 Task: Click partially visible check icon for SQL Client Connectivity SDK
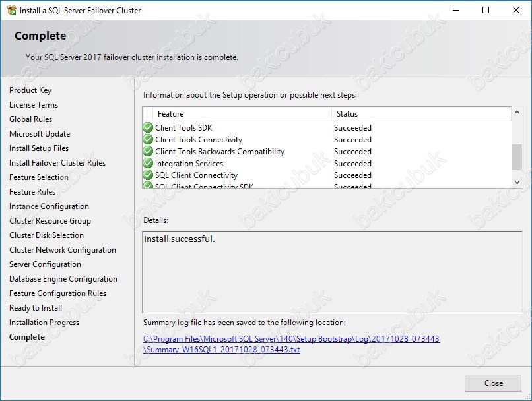[x=148, y=185]
